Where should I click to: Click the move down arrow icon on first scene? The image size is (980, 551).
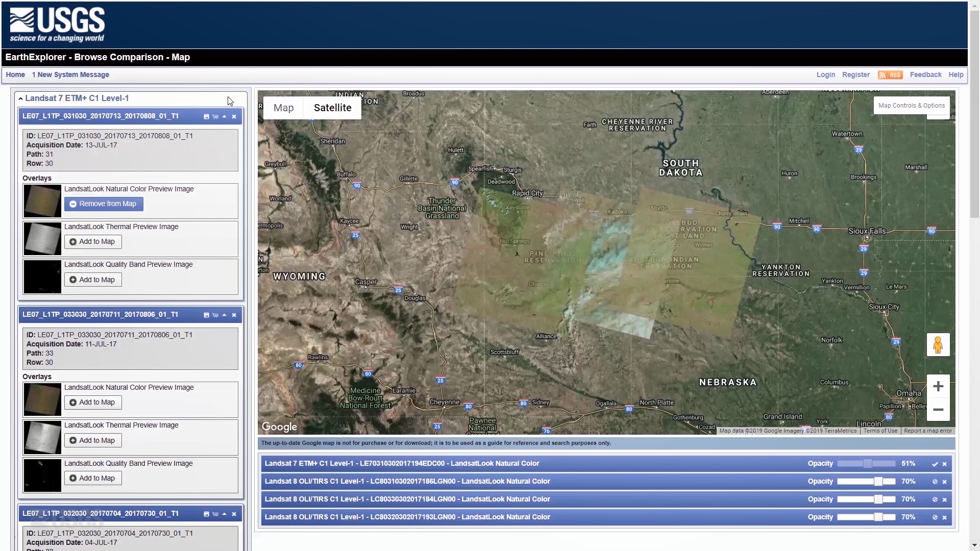pyautogui.click(x=224, y=116)
